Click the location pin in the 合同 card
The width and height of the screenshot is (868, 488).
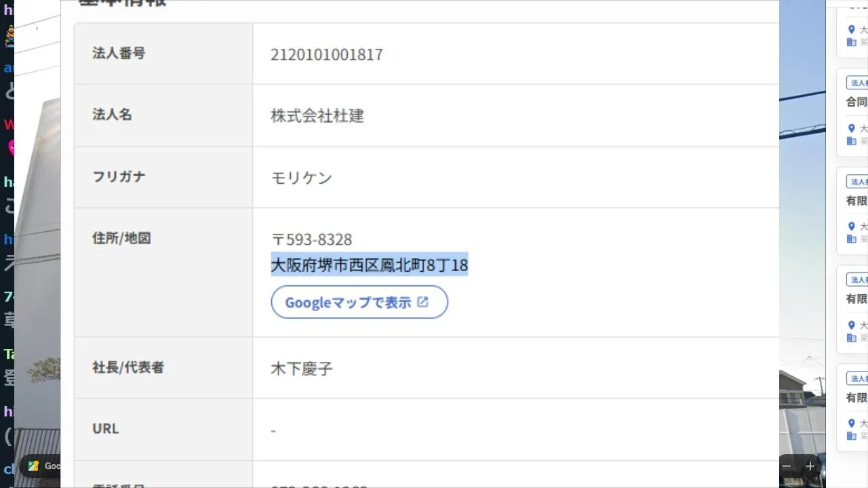(x=852, y=128)
